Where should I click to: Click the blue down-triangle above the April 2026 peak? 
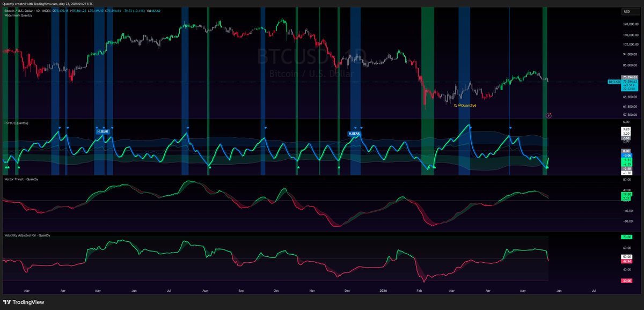[x=510, y=128]
